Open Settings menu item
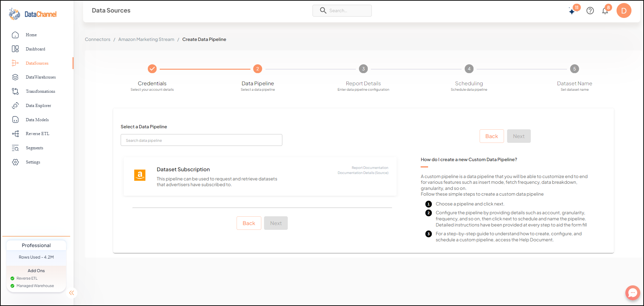This screenshot has width=644, height=306. [33, 162]
